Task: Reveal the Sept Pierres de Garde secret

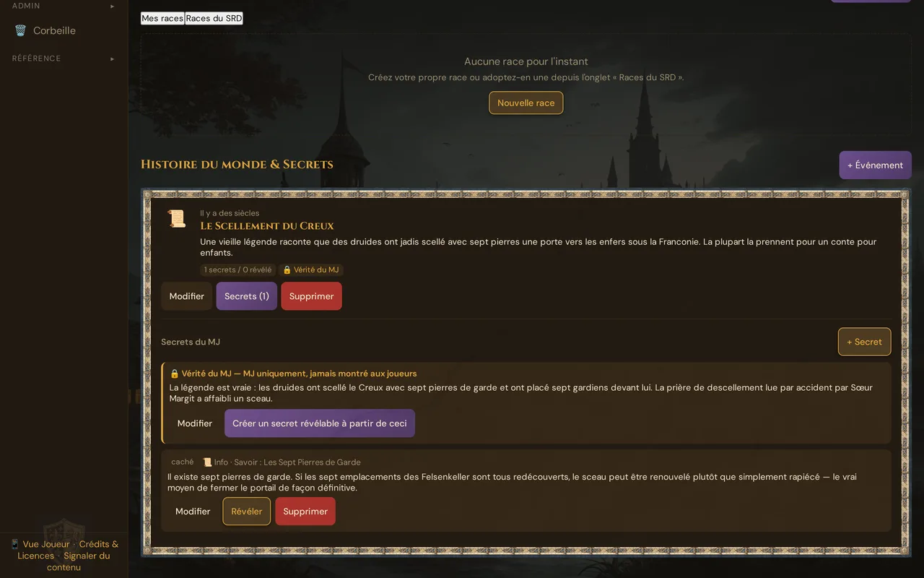Action: [247, 512]
